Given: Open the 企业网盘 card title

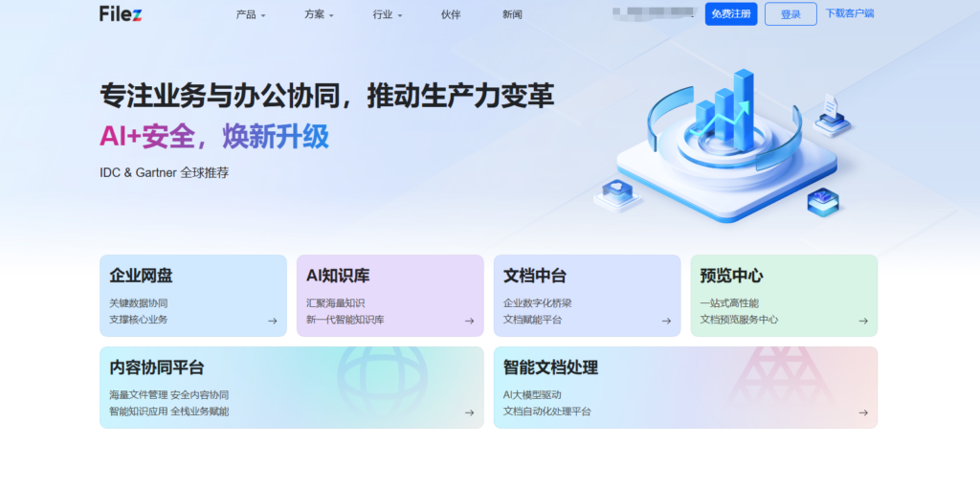Looking at the screenshot, I should (141, 276).
